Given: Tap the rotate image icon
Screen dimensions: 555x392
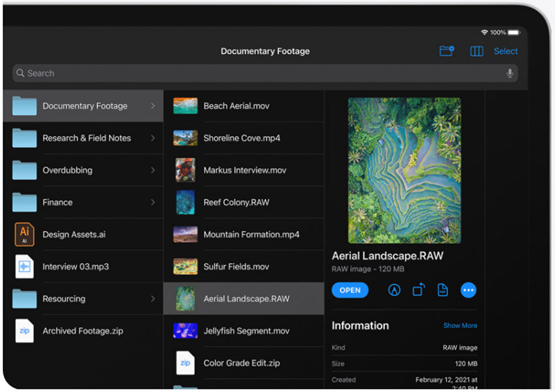Looking at the screenshot, I should (x=418, y=290).
